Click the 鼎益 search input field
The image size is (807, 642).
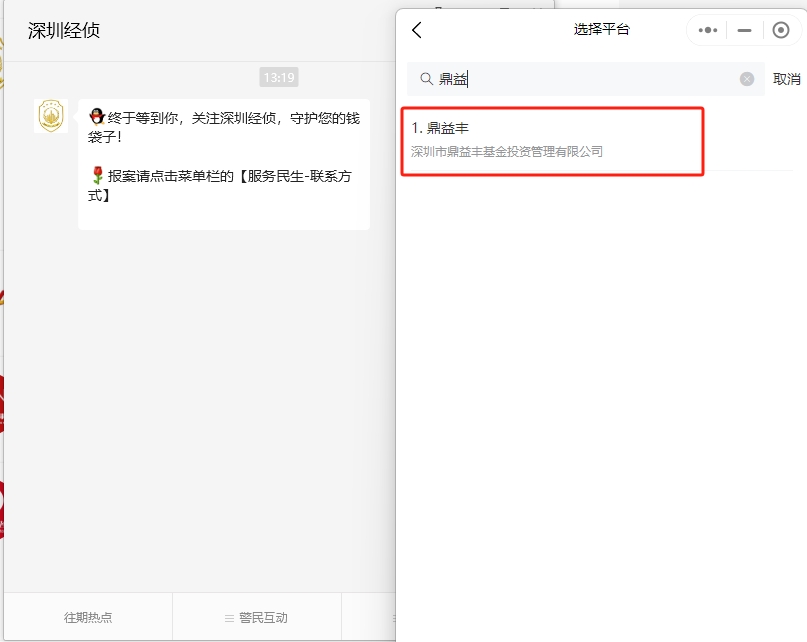point(586,79)
